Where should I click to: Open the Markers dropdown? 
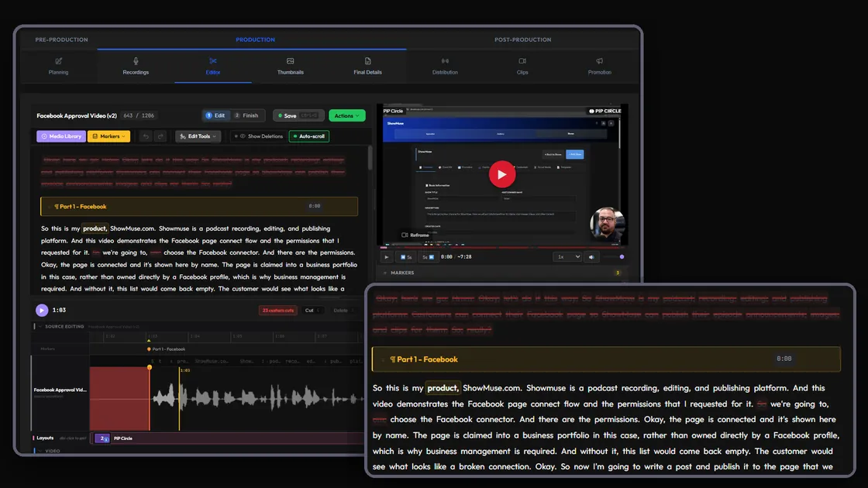coord(108,136)
